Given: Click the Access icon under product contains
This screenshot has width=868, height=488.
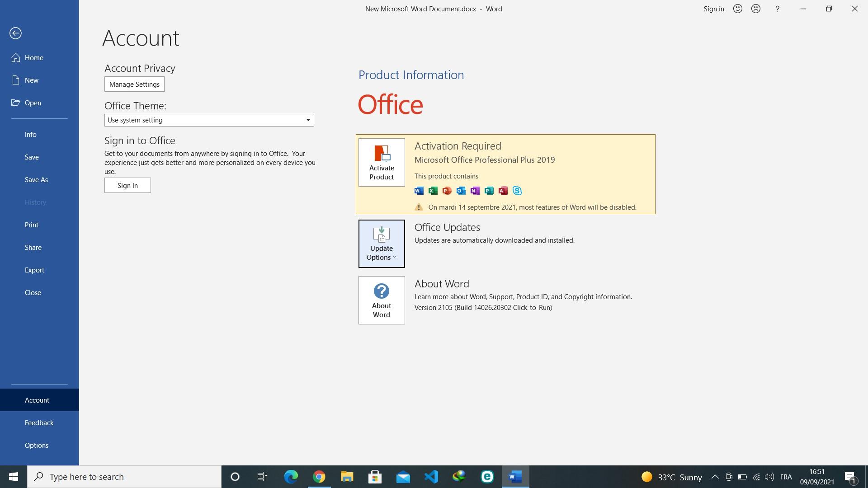Looking at the screenshot, I should [x=503, y=191].
